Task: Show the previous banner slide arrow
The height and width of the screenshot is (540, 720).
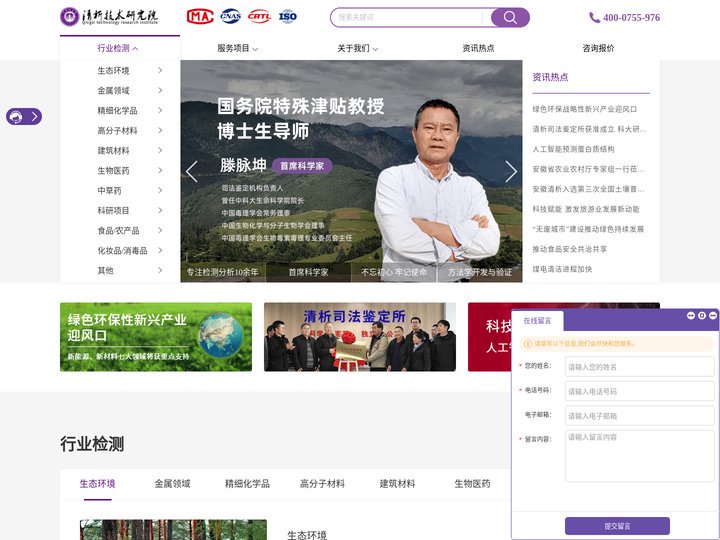Action: 192,171
